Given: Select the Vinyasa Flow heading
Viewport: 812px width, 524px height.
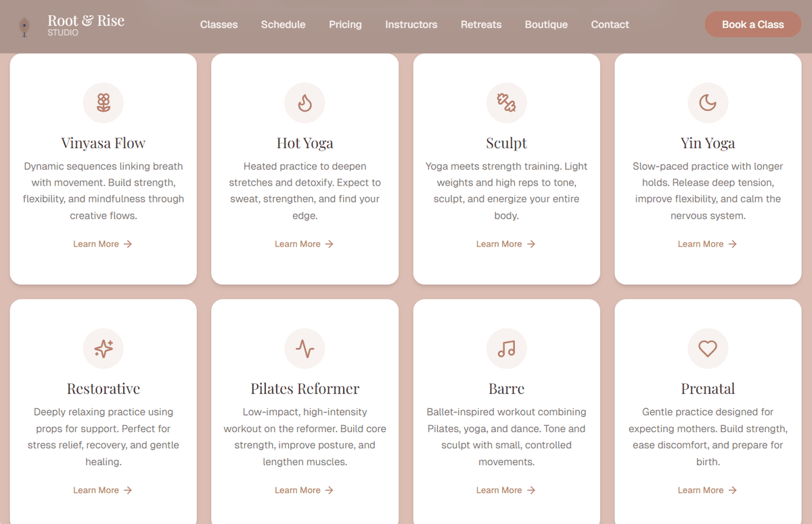Looking at the screenshot, I should point(104,143).
